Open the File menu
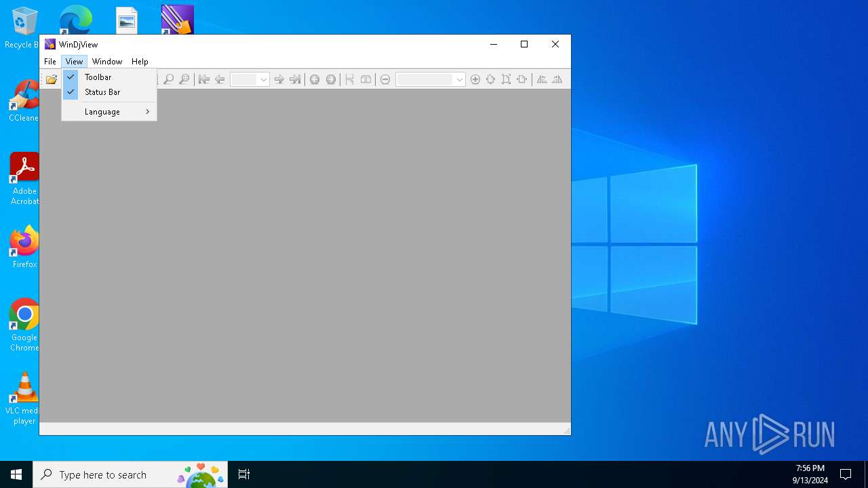Screen dimensions: 868x488 coord(50,62)
